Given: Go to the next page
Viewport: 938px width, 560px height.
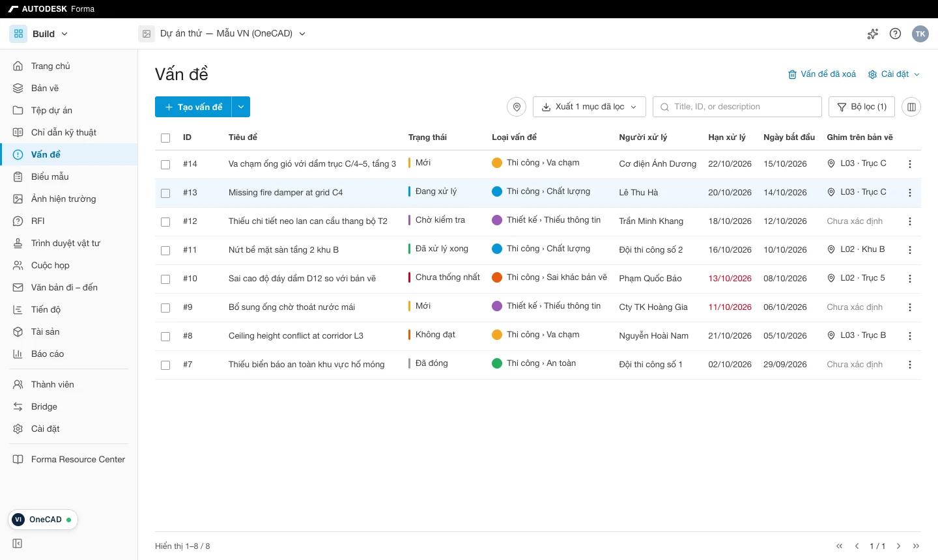Looking at the screenshot, I should [898, 546].
